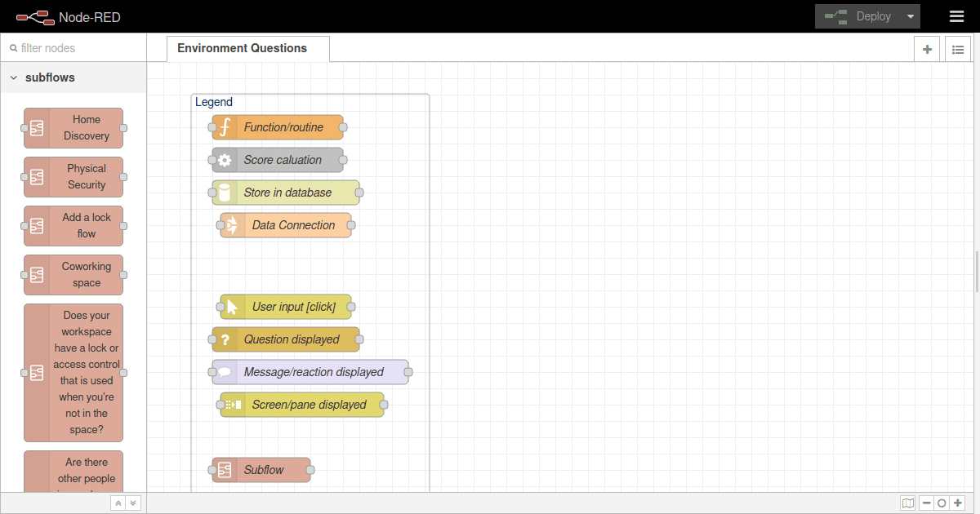Toggle the minimap navigator icon
This screenshot has width=980, height=514.
point(907,503)
